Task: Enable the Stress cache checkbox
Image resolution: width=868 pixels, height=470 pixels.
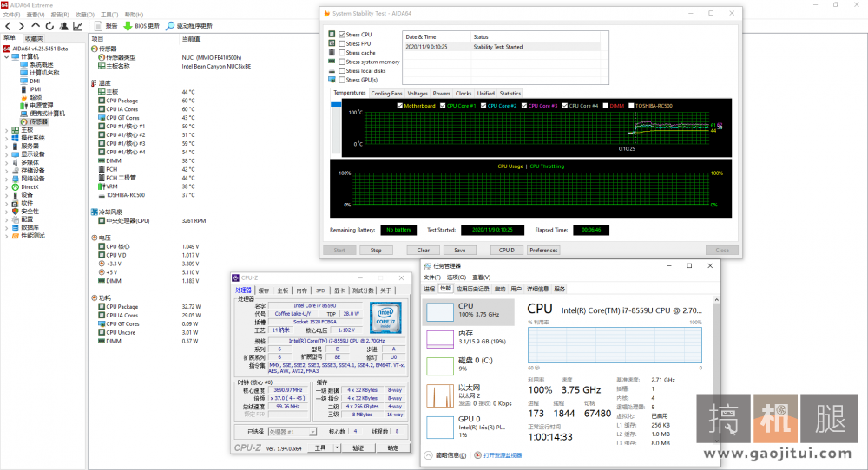Action: pyautogui.click(x=342, y=53)
